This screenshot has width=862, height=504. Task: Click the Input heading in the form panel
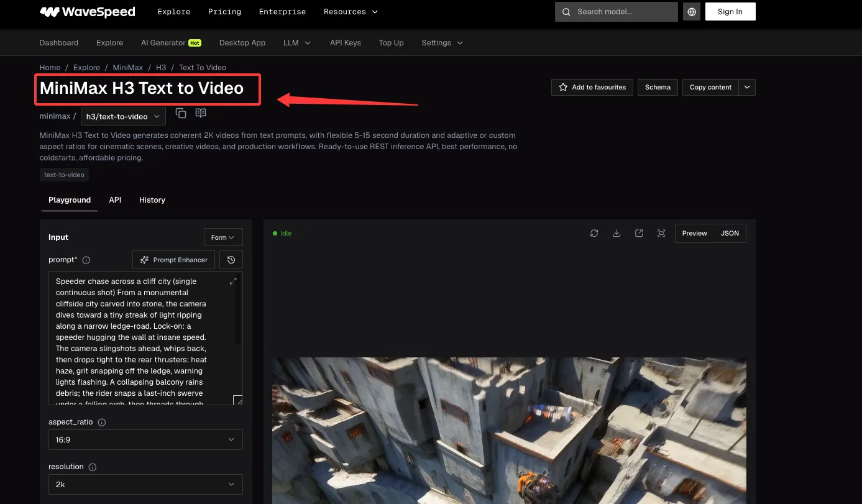[x=58, y=237]
